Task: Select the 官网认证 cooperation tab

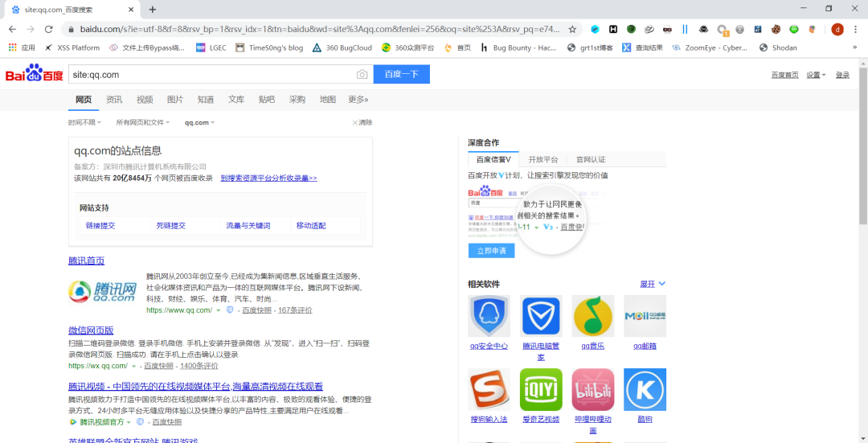Action: pos(591,159)
